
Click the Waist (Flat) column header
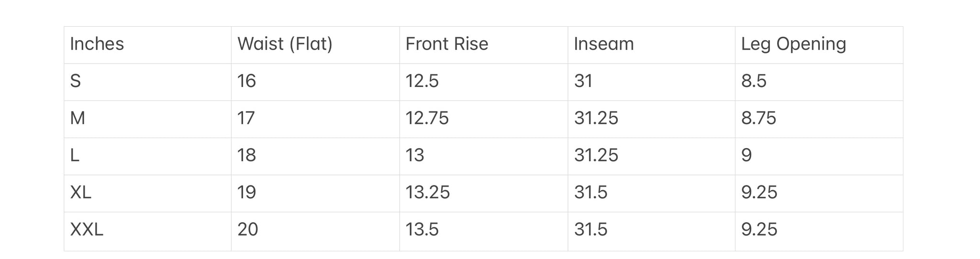(x=285, y=44)
